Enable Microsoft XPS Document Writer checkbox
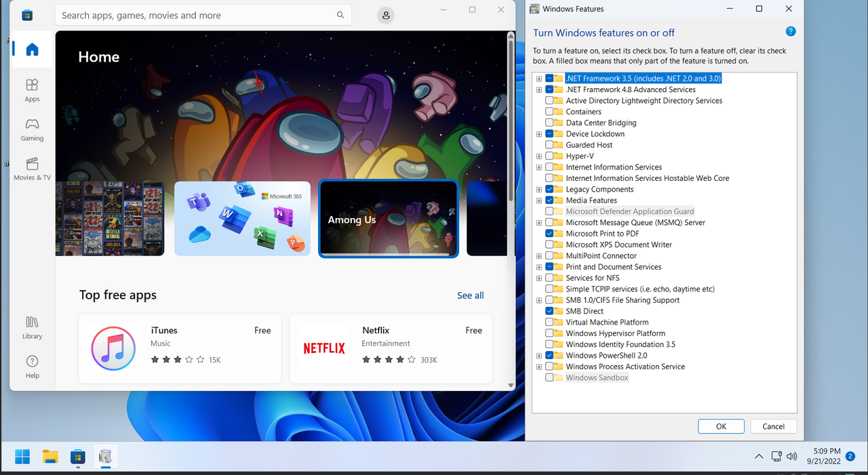This screenshot has height=475, width=868. coord(549,245)
